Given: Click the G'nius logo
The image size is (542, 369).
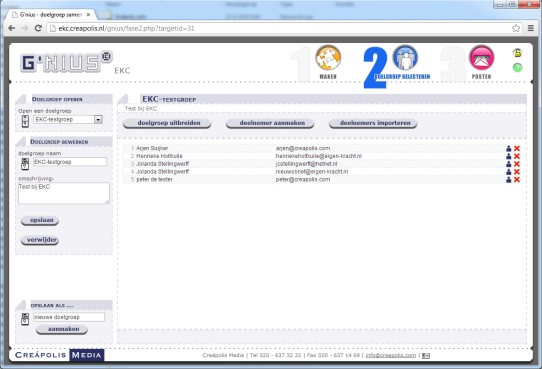Looking at the screenshot, I should coord(66,62).
